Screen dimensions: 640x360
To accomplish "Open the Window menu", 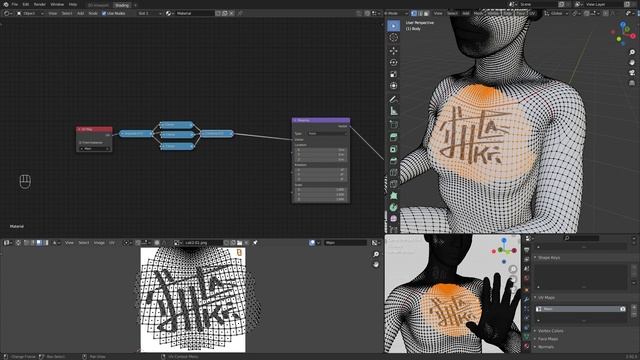I will 57,4.
